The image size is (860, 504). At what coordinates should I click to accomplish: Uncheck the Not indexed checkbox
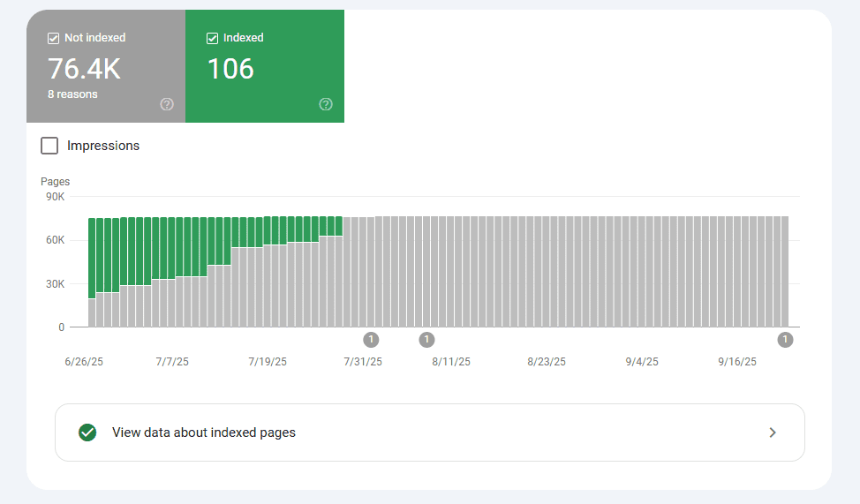pos(54,38)
